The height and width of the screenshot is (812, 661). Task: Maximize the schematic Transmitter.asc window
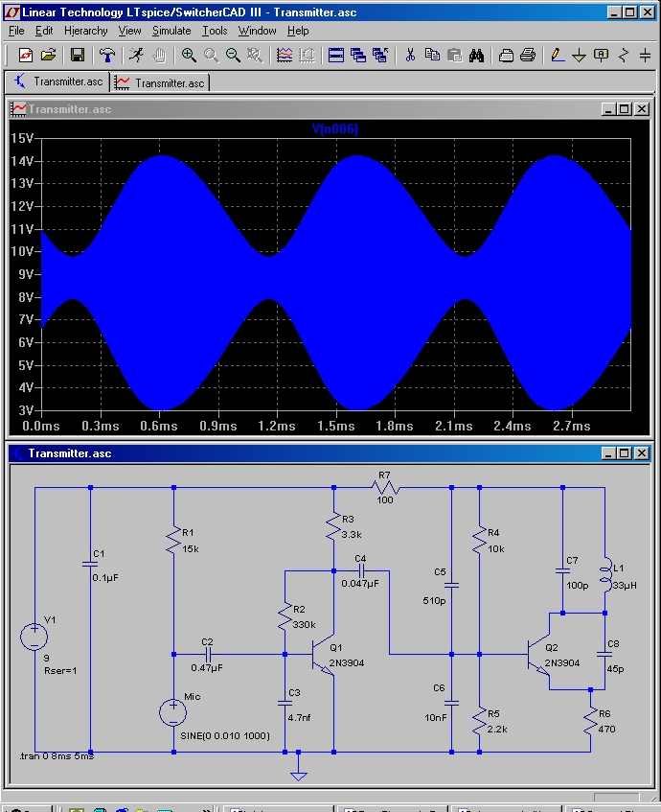(625, 453)
